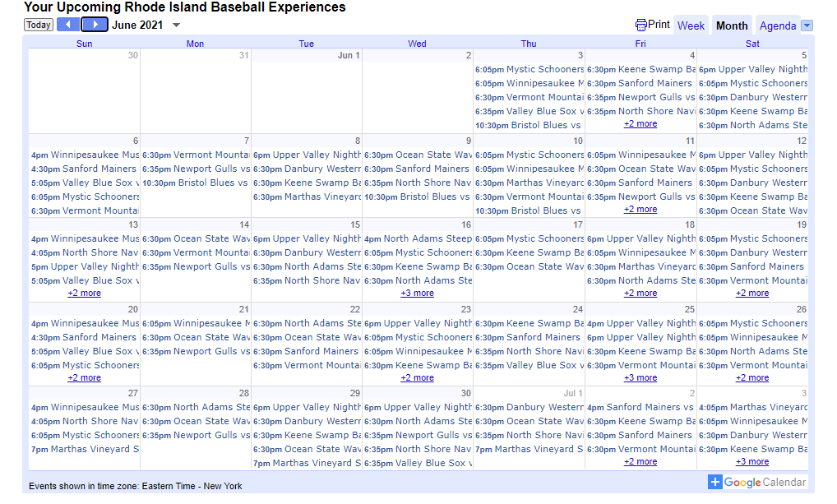The image size is (837, 504).
Task: Go to the previous month arrow
Action: [x=68, y=25]
